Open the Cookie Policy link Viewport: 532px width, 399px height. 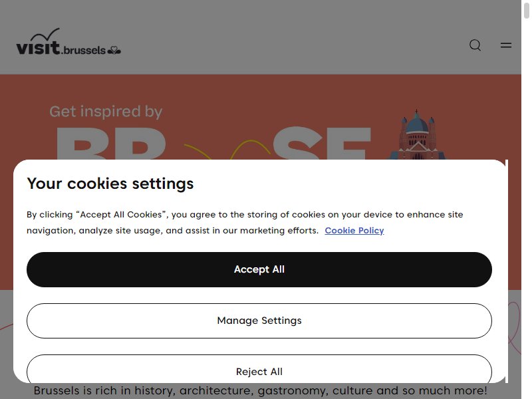click(x=354, y=230)
